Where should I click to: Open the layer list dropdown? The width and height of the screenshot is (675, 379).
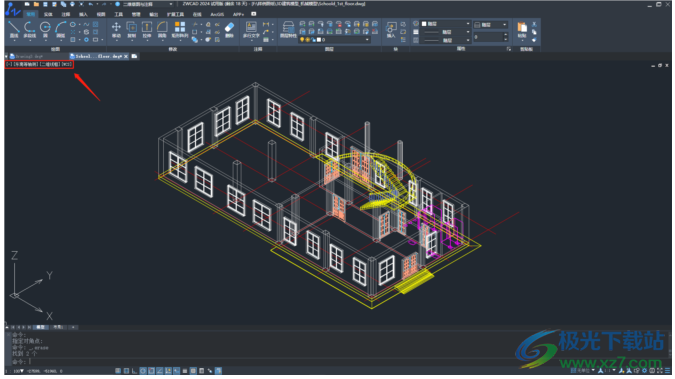click(334, 40)
